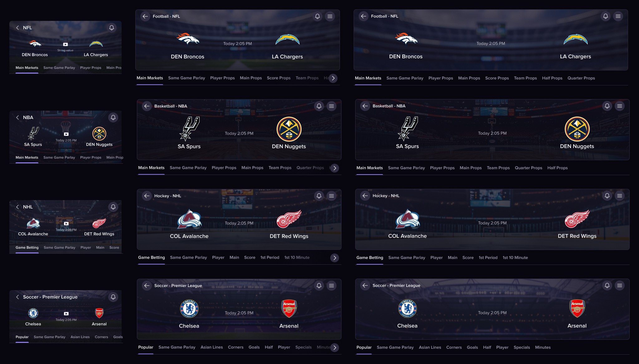This screenshot has height=364, width=639.
Task: Go back from the mobile NBA card
Action: point(17,117)
